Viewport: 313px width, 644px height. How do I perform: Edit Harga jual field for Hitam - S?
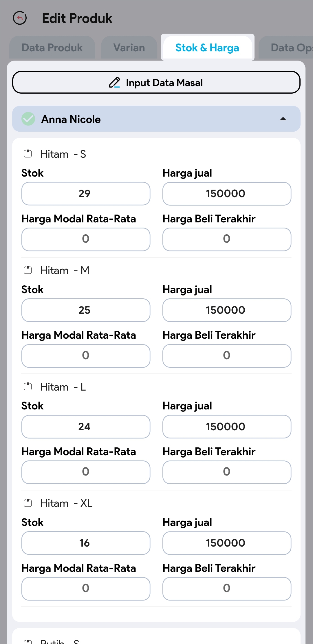point(227,194)
